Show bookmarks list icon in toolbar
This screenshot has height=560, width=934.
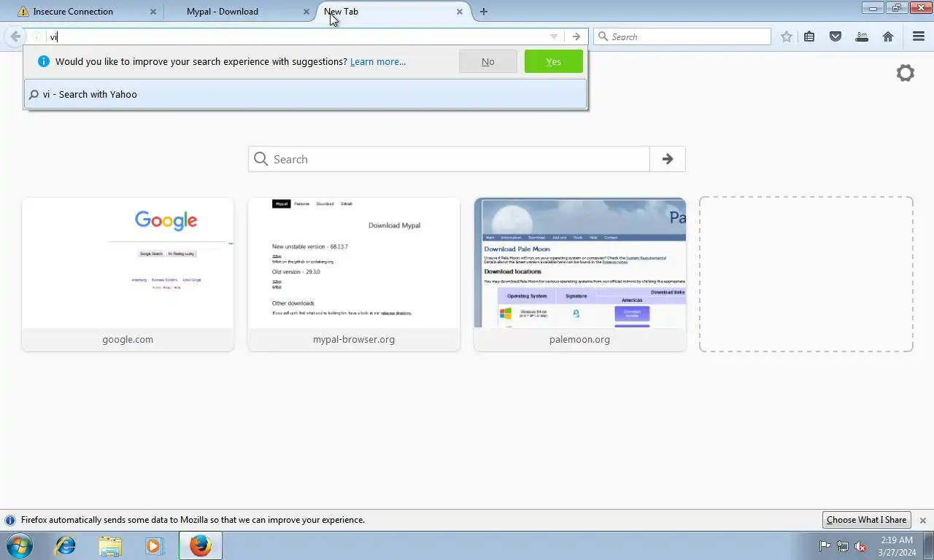pyautogui.click(x=809, y=36)
